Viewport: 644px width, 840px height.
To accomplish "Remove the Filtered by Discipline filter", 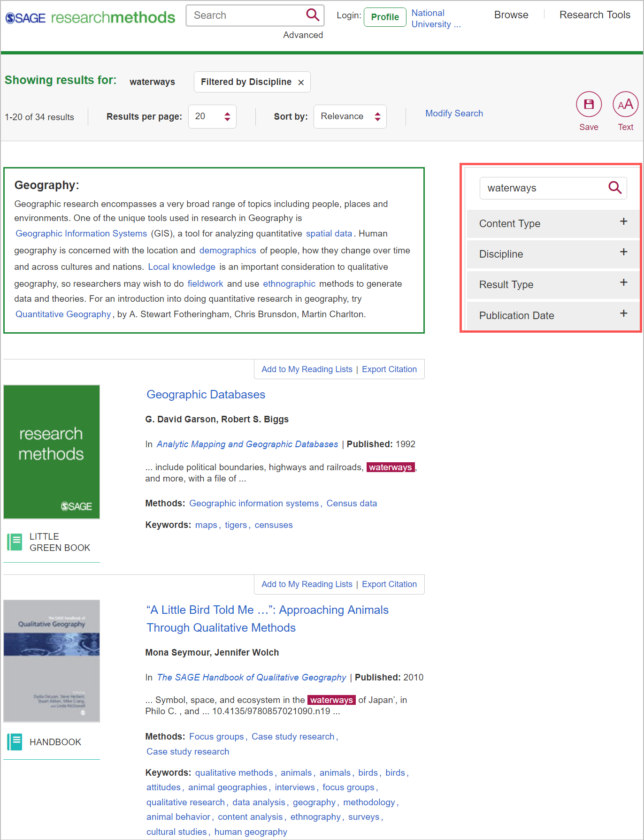I will click(301, 82).
